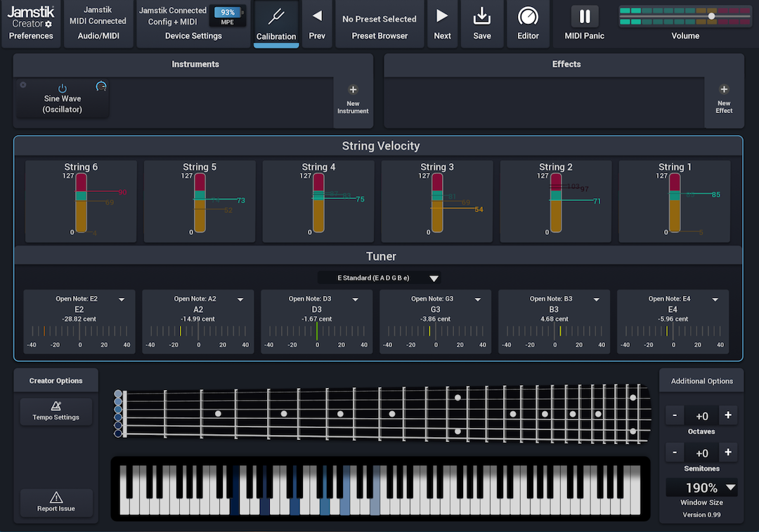Click the String 6 velocity meter

pyautogui.click(x=81, y=203)
